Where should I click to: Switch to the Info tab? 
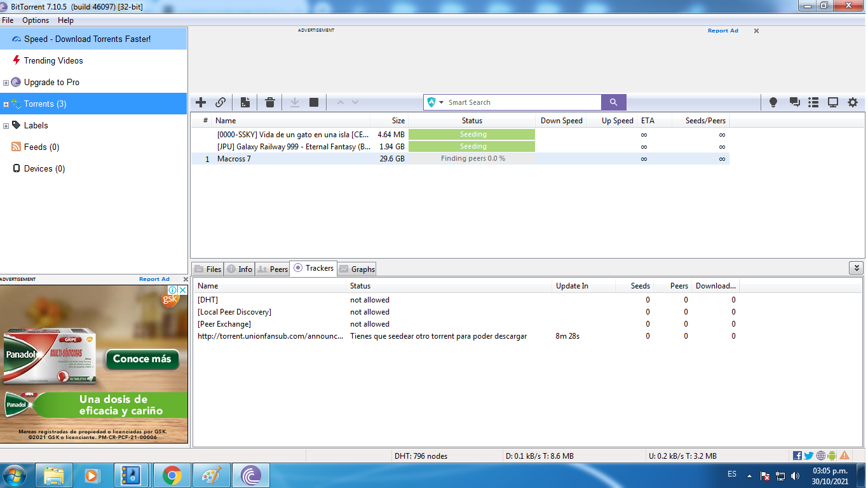point(240,269)
